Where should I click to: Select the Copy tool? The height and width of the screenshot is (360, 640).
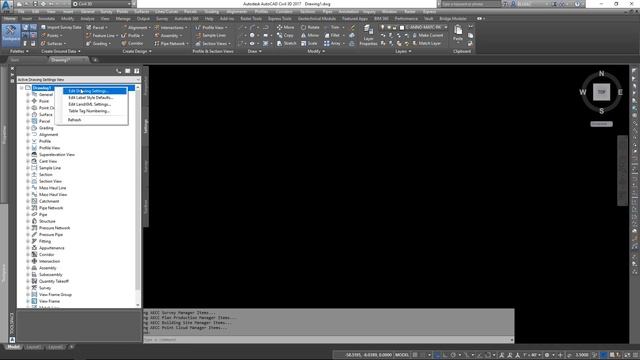point(285,36)
